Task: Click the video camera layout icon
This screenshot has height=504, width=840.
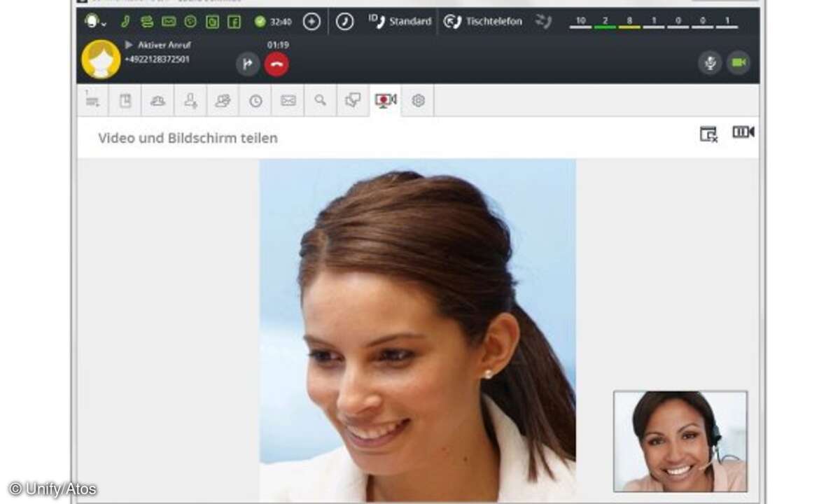Action: [743, 132]
